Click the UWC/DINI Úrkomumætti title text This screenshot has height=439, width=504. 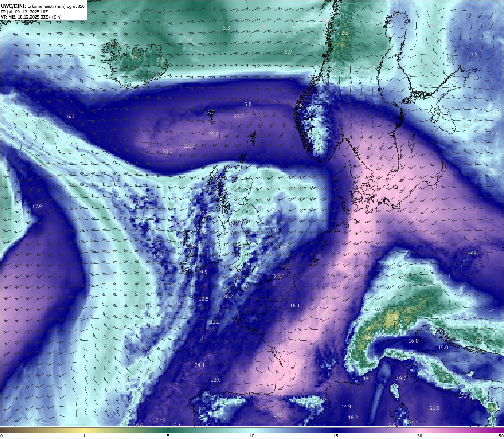tap(43, 6)
